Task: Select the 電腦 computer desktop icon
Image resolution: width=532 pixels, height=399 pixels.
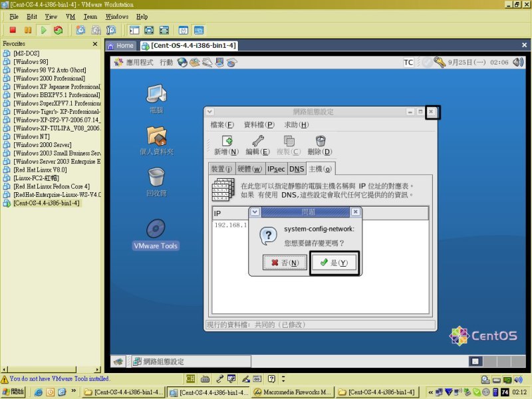Action: [x=156, y=99]
